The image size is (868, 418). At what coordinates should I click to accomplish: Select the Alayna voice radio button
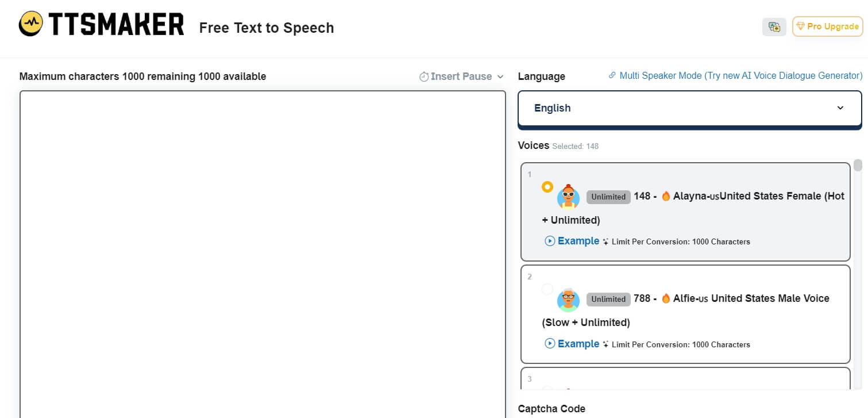pyautogui.click(x=547, y=187)
